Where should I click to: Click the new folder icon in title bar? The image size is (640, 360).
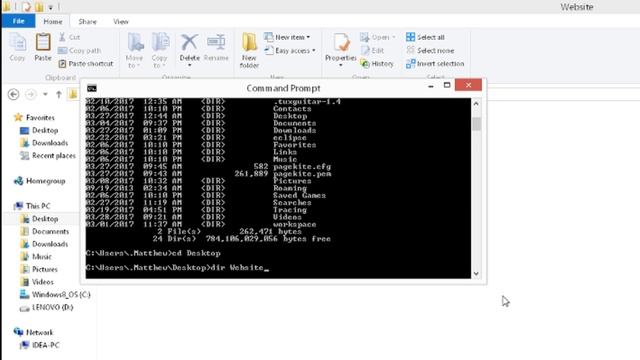click(x=39, y=7)
